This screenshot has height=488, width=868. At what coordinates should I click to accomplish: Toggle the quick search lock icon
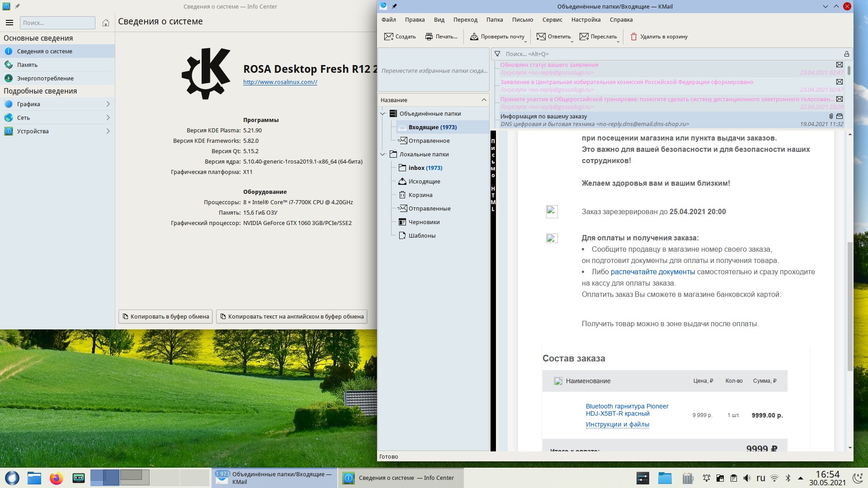[x=846, y=54]
